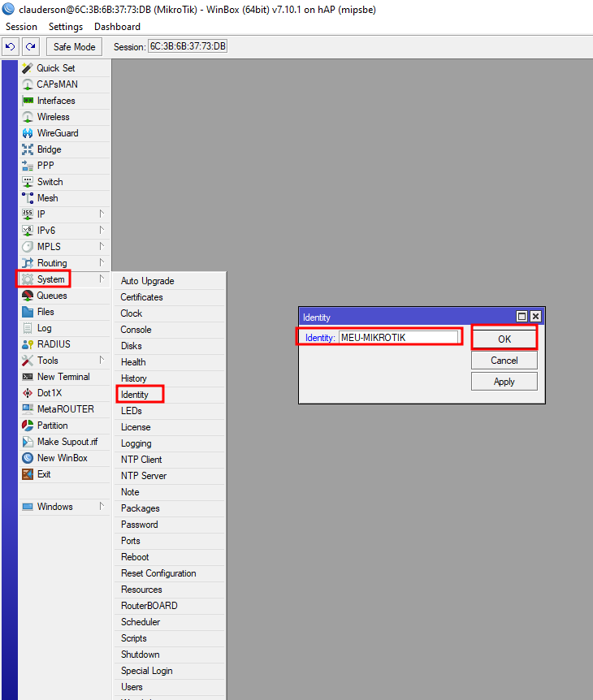Click the Quick Set wand icon
The height and width of the screenshot is (700, 593).
click(28, 68)
